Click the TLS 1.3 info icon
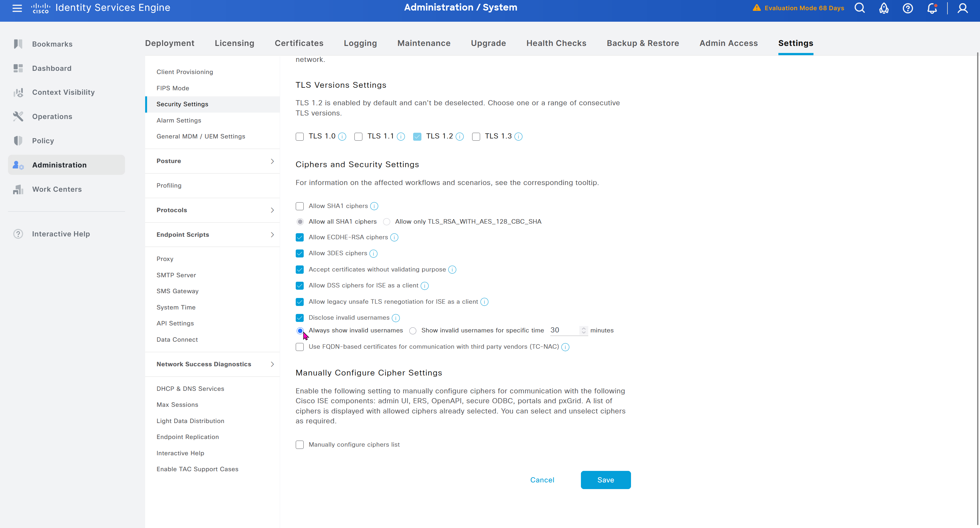This screenshot has width=980, height=528. (518, 137)
